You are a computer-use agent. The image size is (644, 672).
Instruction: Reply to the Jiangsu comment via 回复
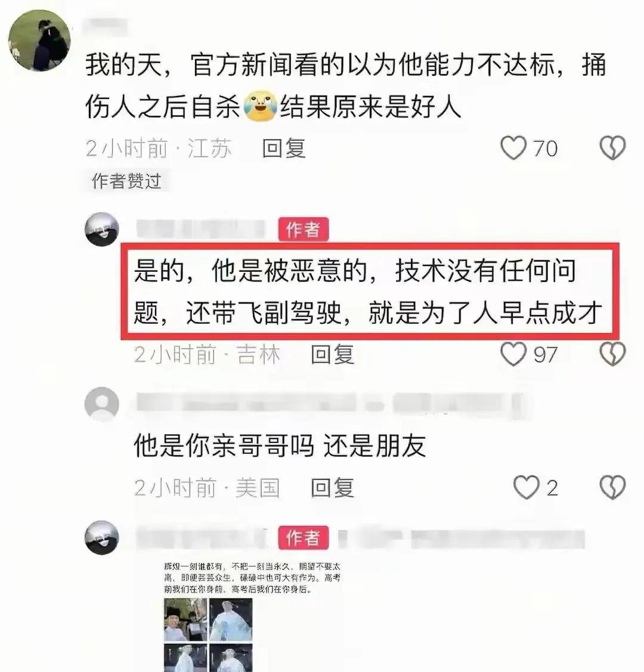[x=284, y=148]
